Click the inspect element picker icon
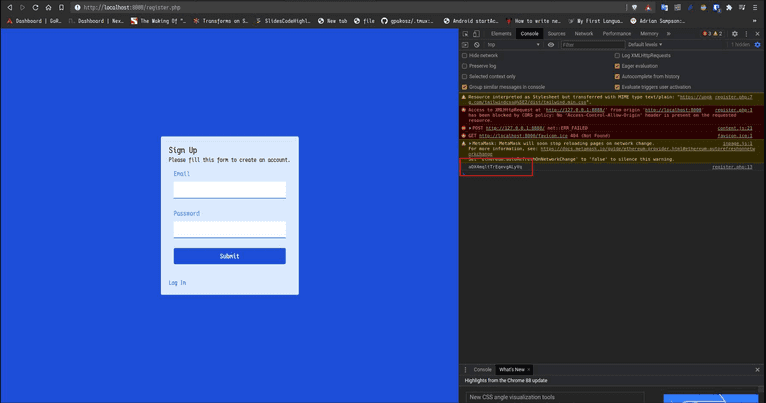This screenshot has height=403, width=766. [x=465, y=34]
